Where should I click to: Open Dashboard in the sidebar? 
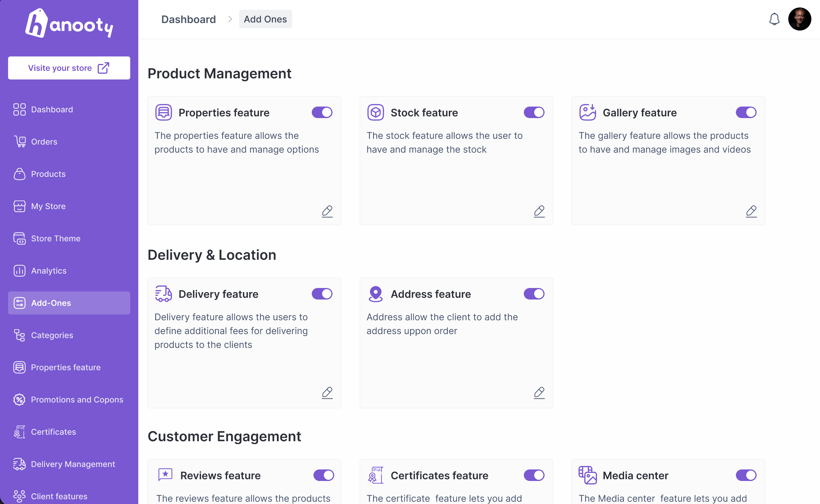click(x=69, y=109)
